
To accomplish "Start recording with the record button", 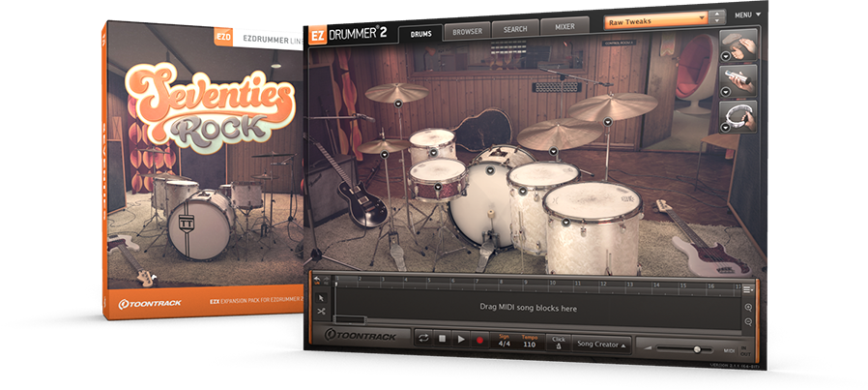I will [x=479, y=340].
